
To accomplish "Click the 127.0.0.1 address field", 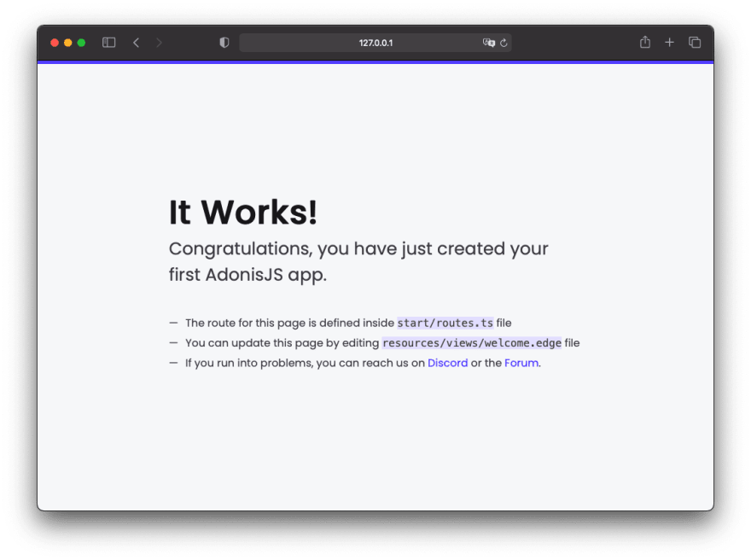I will (x=375, y=43).
